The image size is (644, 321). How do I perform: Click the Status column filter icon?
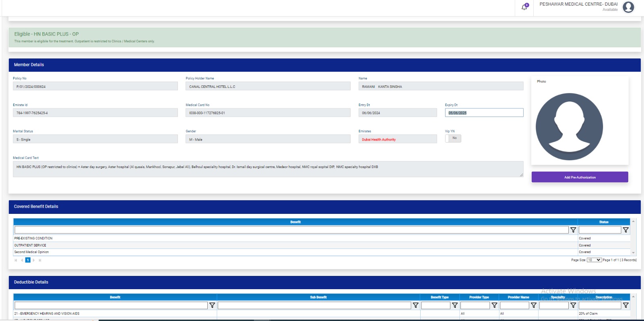[x=625, y=230]
